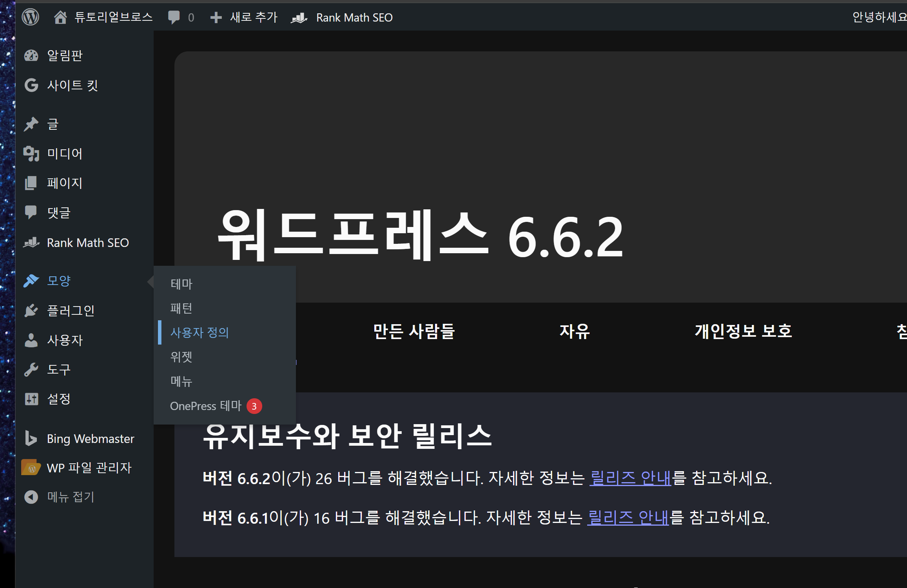Switch to the 개인정보 보호 tab

coord(743,331)
